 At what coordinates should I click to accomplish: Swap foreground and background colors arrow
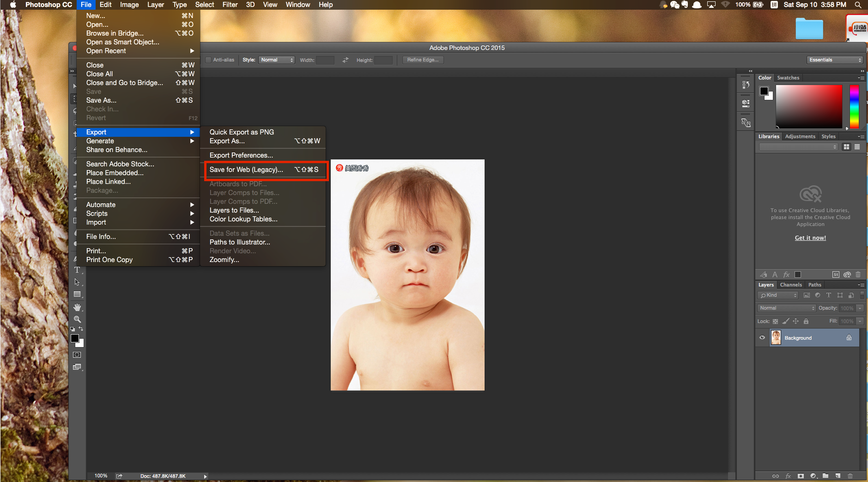tap(81, 329)
